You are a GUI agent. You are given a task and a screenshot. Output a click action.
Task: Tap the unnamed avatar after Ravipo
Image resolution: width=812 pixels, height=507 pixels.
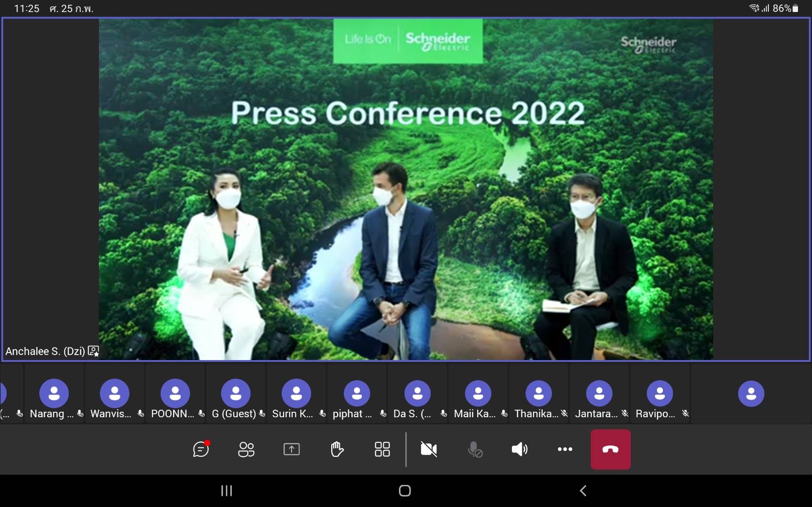click(751, 394)
